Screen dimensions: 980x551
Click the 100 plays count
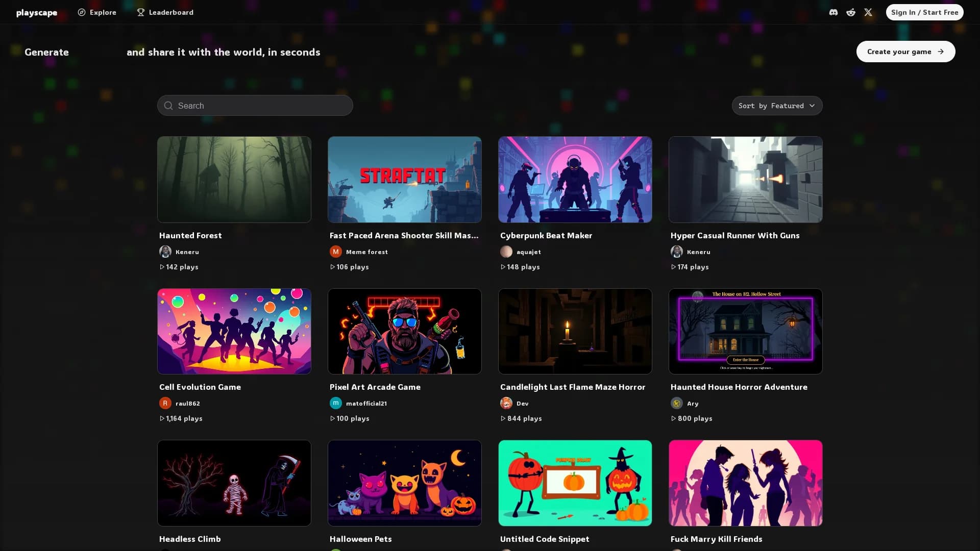(350, 418)
